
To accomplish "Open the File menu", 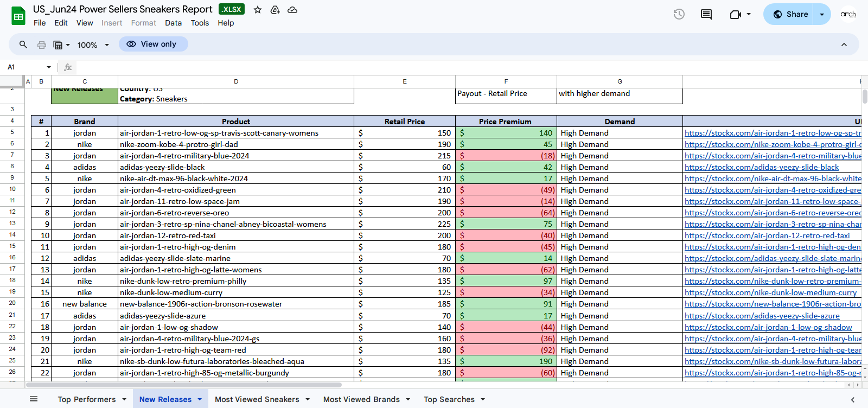I will coord(40,23).
